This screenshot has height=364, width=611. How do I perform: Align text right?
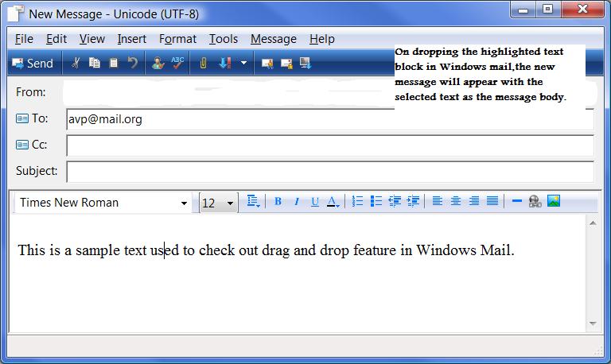coord(474,201)
